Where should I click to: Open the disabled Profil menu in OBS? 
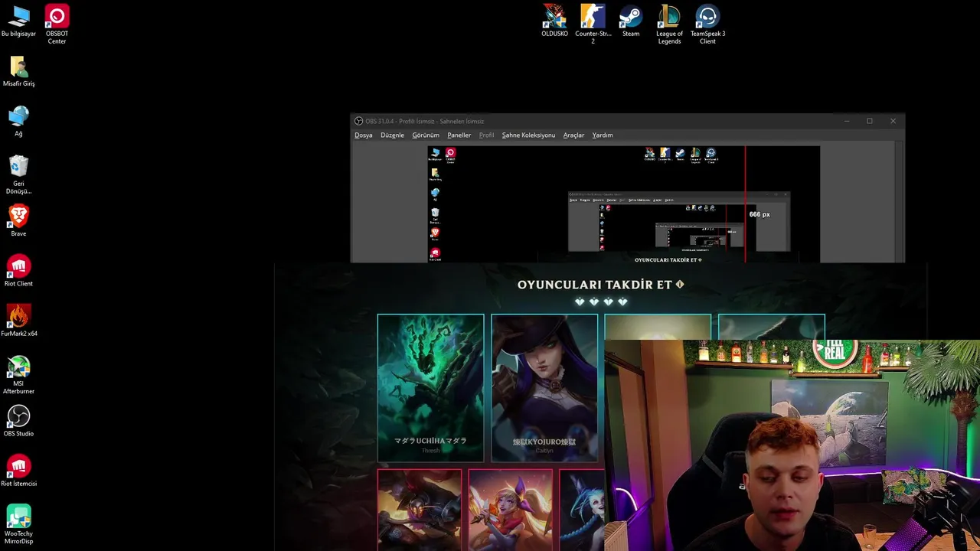tap(486, 135)
